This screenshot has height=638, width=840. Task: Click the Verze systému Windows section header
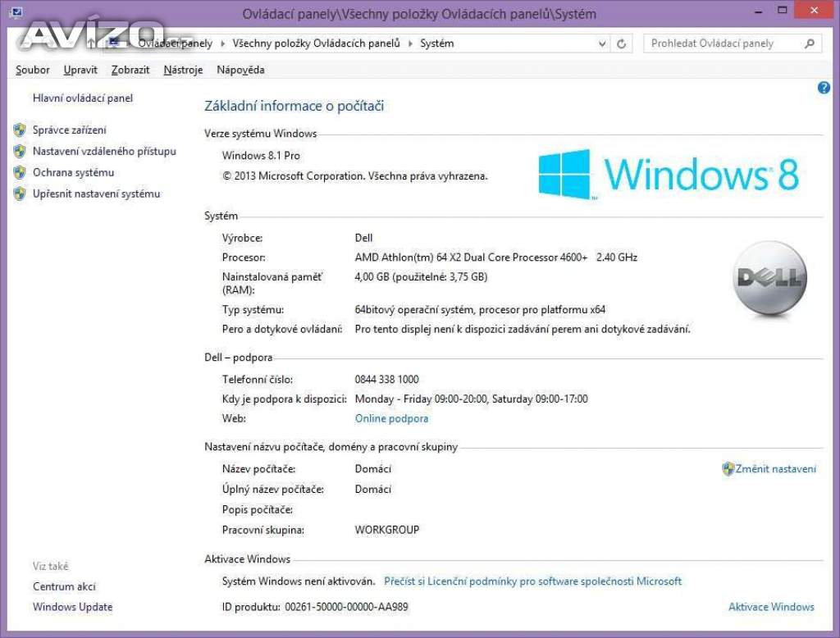pos(260,134)
